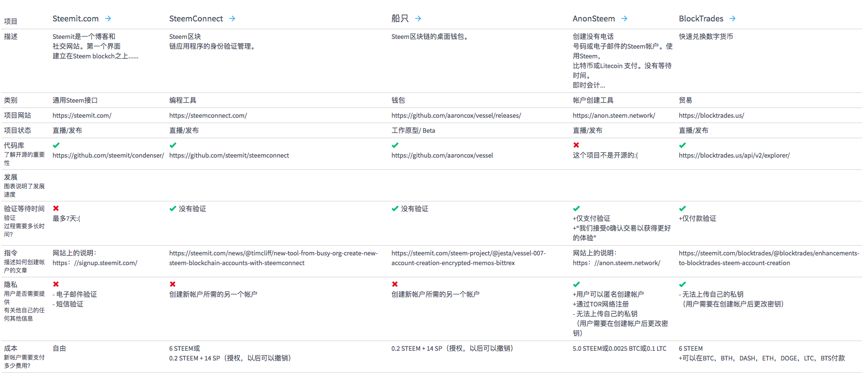This screenshot has width=868, height=378.
Task: Click the arrow icon next to BlockTrades
Action: point(732,18)
